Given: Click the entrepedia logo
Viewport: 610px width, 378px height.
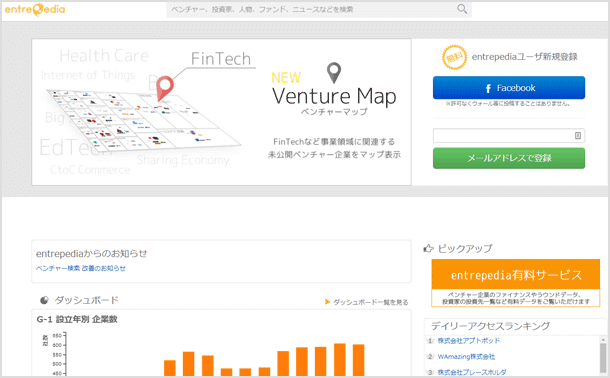Looking at the screenshot, I should click(x=35, y=9).
